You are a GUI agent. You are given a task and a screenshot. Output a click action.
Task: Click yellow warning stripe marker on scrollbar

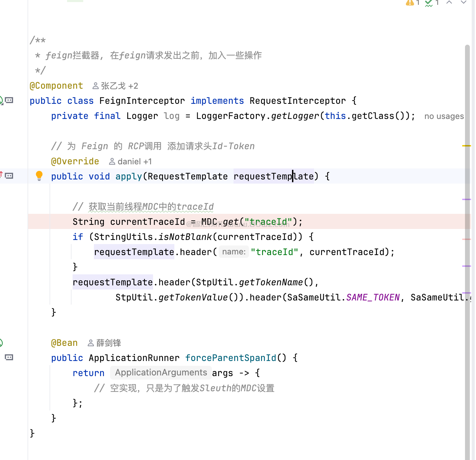[x=466, y=146]
